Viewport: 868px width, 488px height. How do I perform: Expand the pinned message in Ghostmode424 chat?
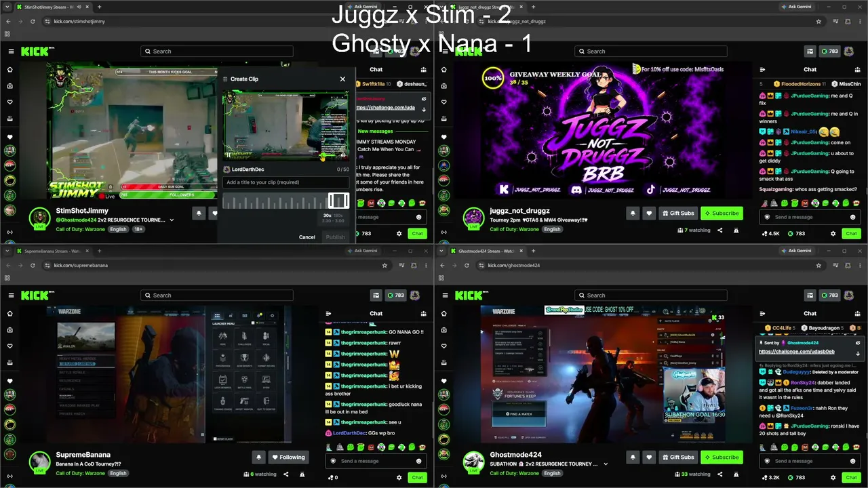(858, 353)
